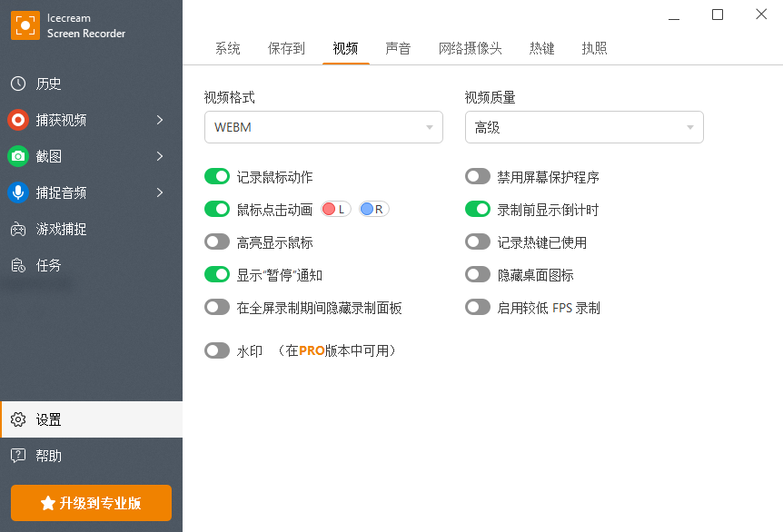This screenshot has height=532, width=783.
Task: Switch to the 热键 tab
Action: (x=542, y=49)
